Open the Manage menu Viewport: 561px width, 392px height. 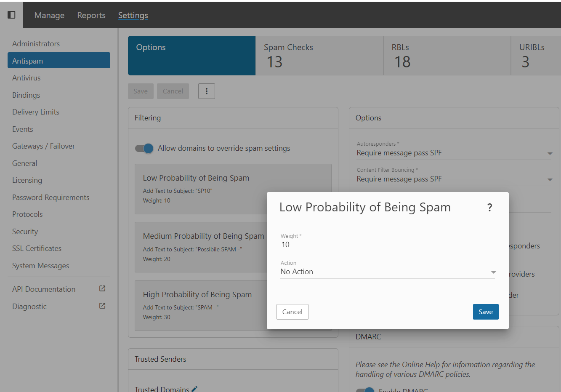click(49, 15)
